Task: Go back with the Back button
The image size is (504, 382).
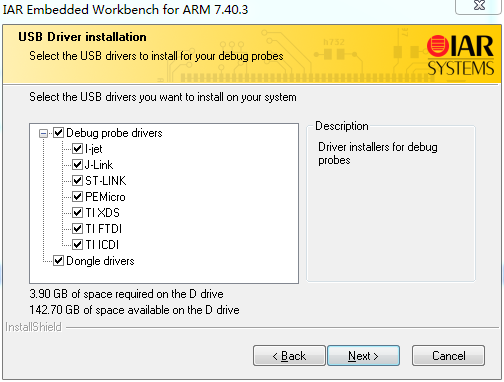Action: coord(289,356)
